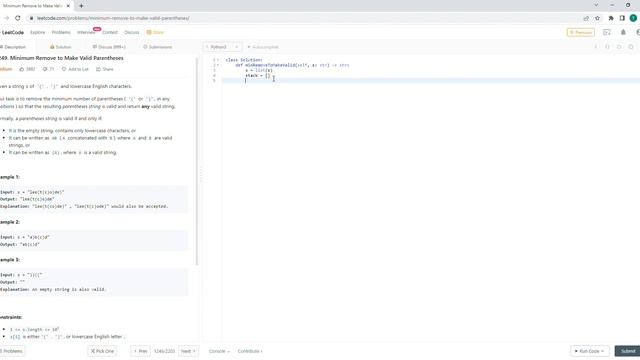Open the Problems list button
The image size is (640, 360).
click(x=12, y=351)
